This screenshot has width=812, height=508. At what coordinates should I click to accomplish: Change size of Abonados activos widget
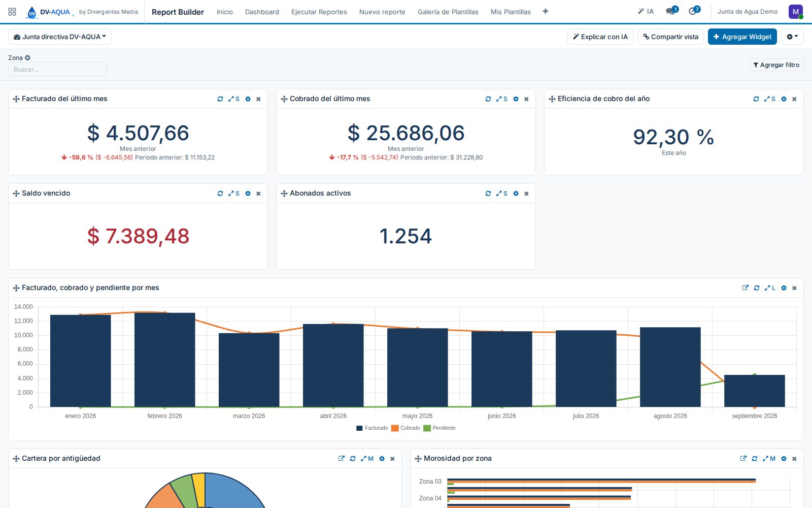point(502,194)
